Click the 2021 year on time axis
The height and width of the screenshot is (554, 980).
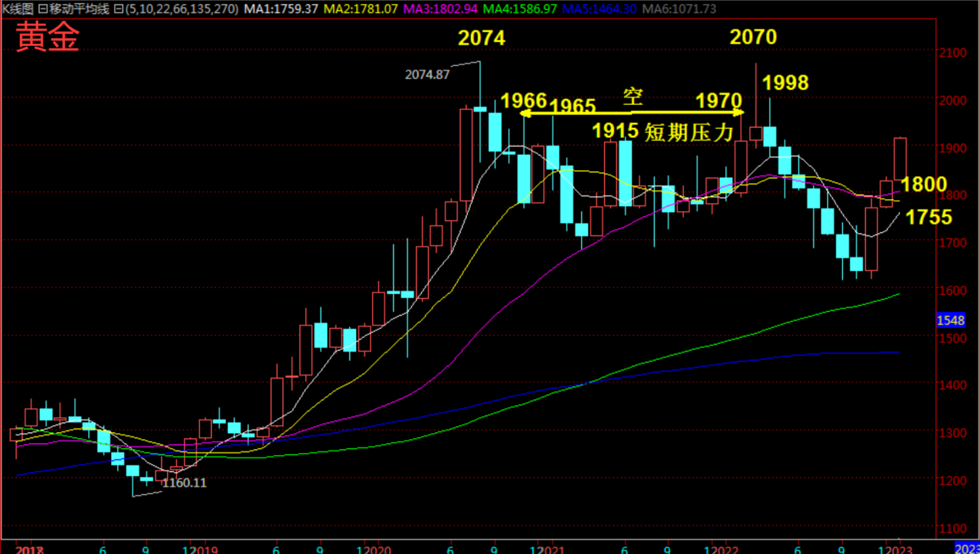click(552, 549)
